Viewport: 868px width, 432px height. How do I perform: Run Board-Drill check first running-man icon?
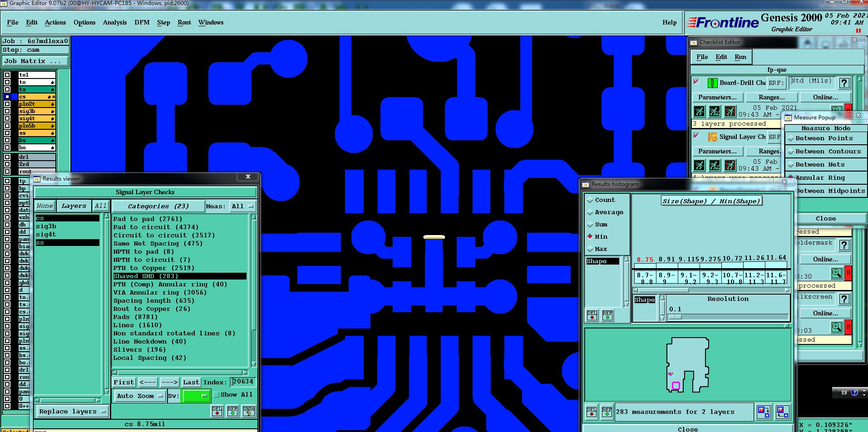(700, 111)
